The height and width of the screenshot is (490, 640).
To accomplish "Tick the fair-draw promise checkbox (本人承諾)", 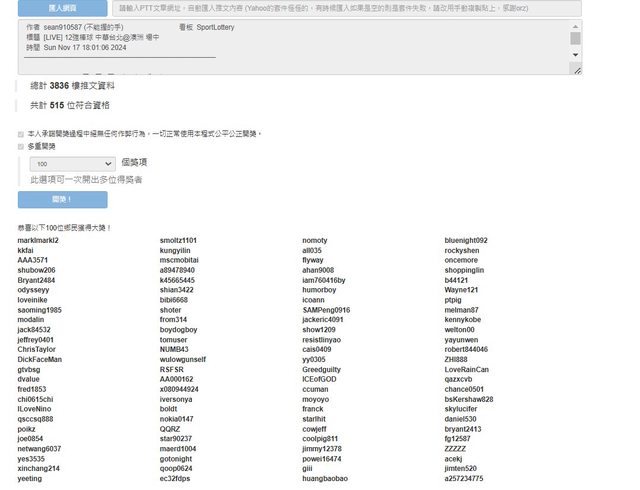I will point(21,133).
